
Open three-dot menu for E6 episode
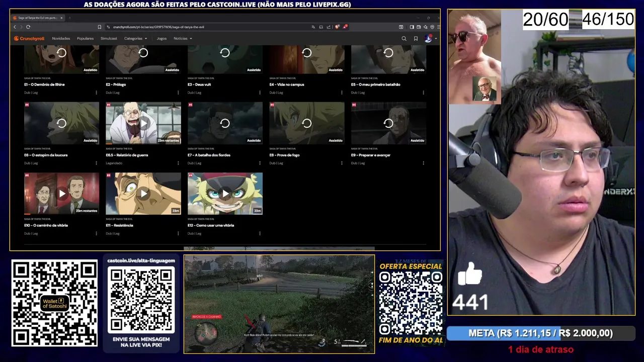[96, 163]
